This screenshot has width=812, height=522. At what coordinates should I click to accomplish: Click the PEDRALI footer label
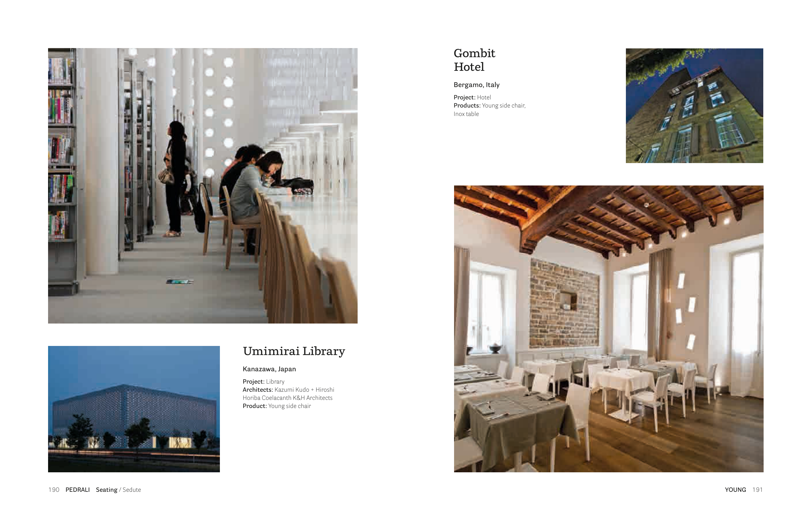[77, 490]
